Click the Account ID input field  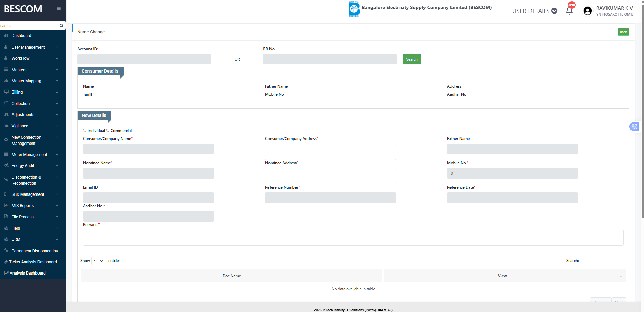pos(144,59)
